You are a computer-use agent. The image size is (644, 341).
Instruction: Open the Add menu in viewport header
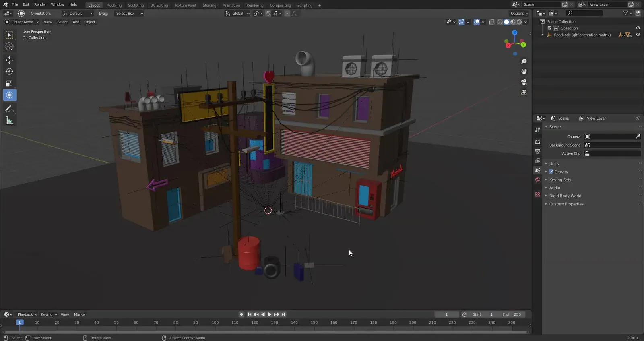pyautogui.click(x=76, y=22)
